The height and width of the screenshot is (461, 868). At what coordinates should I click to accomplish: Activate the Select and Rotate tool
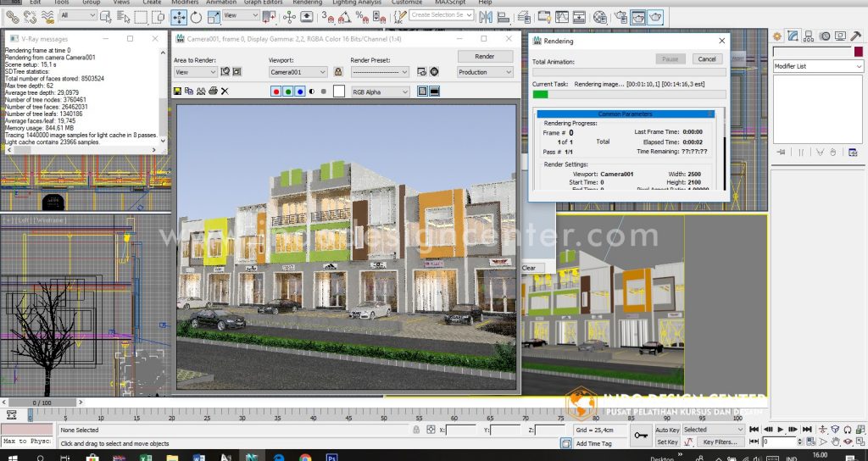tap(196, 18)
